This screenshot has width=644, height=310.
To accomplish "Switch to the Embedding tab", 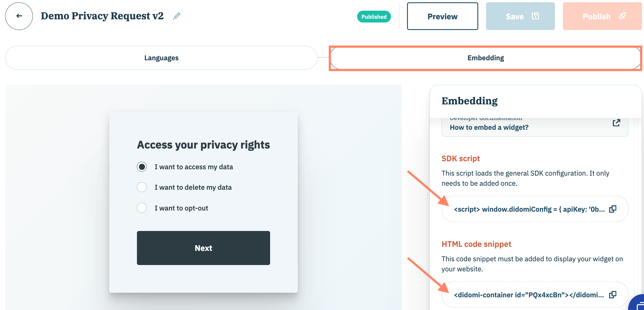I will click(x=485, y=58).
